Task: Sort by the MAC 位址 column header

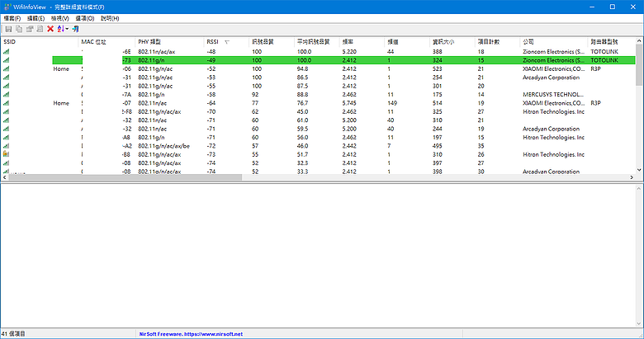Action: pyautogui.click(x=107, y=42)
